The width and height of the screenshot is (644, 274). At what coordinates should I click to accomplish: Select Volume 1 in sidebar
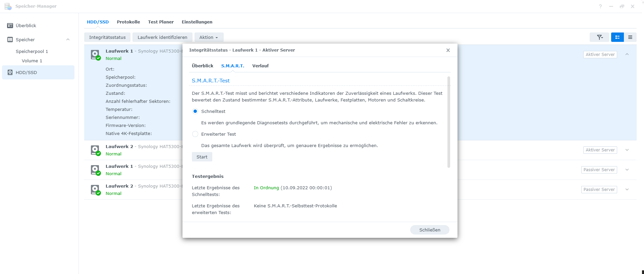tap(32, 61)
